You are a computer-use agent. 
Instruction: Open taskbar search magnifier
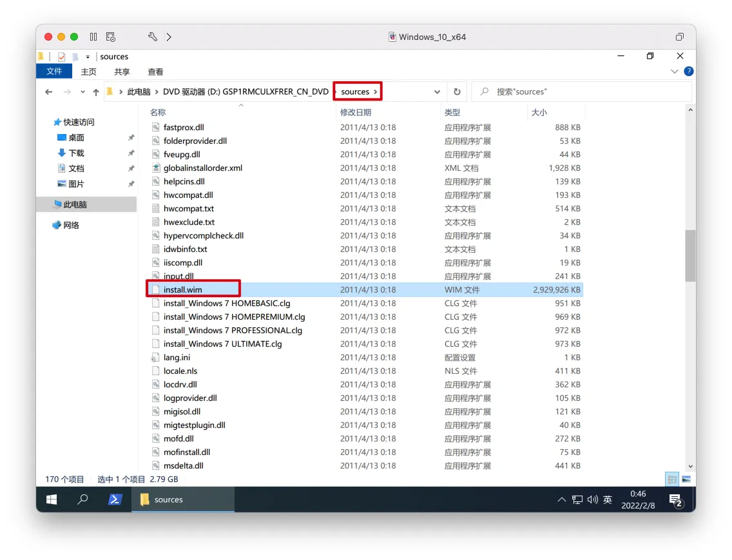[x=82, y=500]
